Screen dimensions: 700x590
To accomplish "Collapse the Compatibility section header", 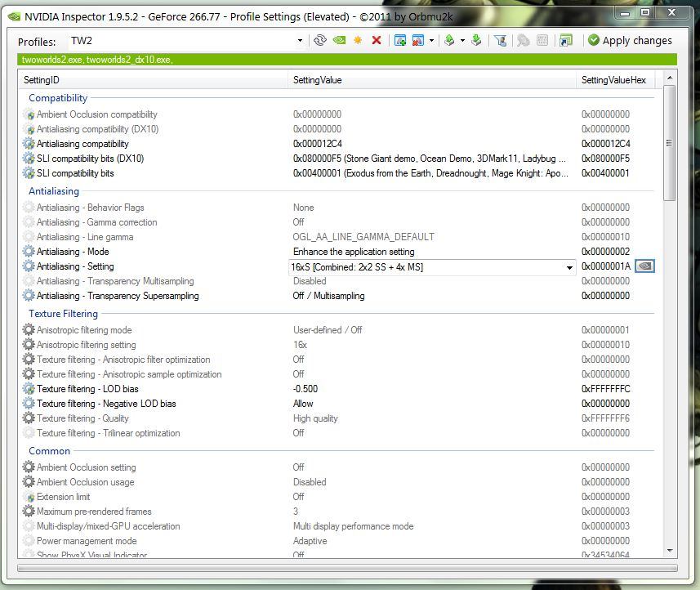I will (x=58, y=98).
